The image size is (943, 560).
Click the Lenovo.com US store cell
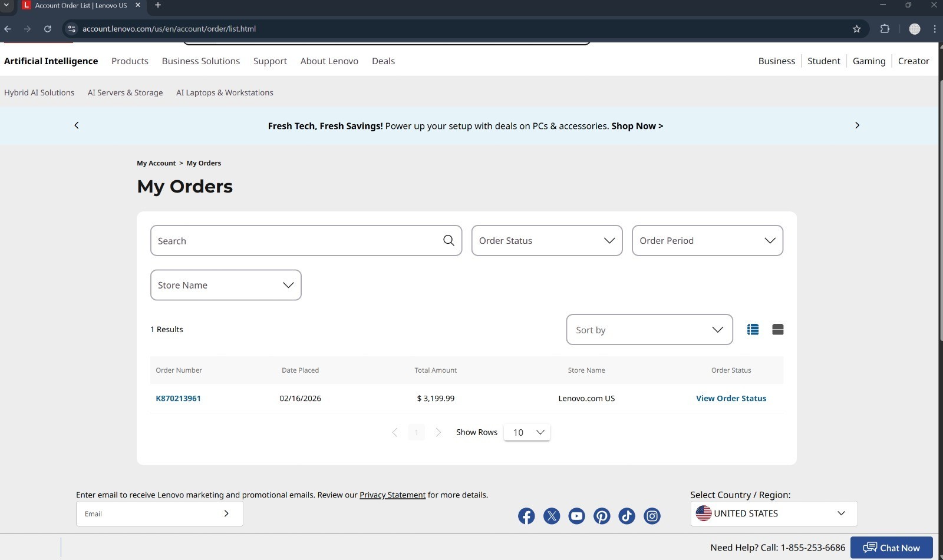click(x=586, y=398)
